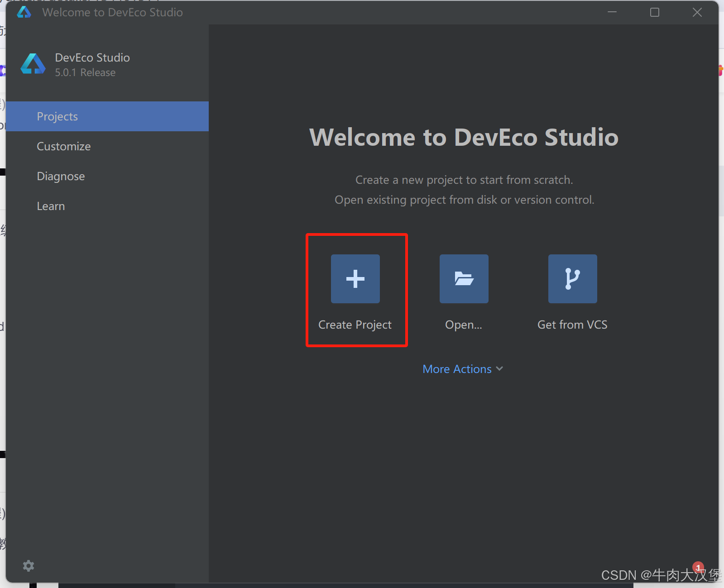Click the Welcome to DevEco Studio heading

464,137
